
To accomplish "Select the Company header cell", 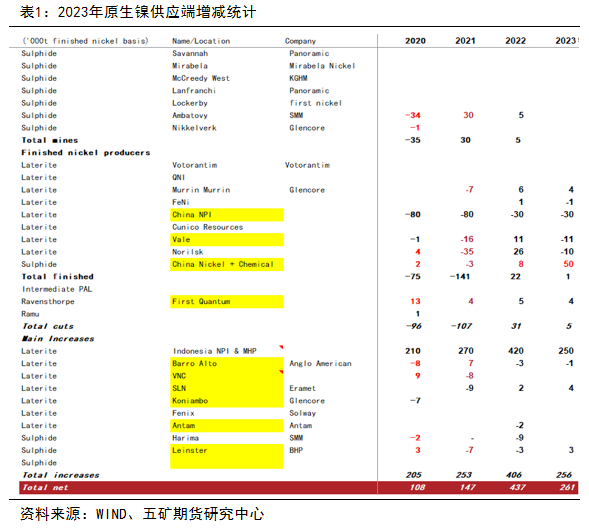I will click(300, 41).
